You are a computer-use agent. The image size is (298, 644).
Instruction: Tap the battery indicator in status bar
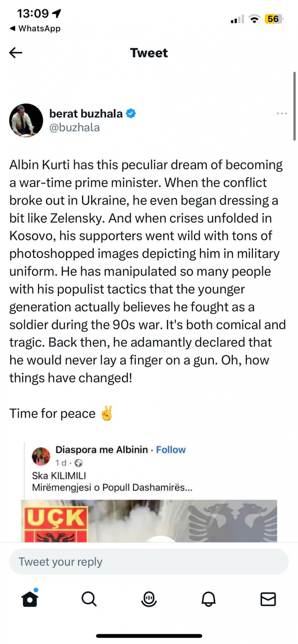273,19
